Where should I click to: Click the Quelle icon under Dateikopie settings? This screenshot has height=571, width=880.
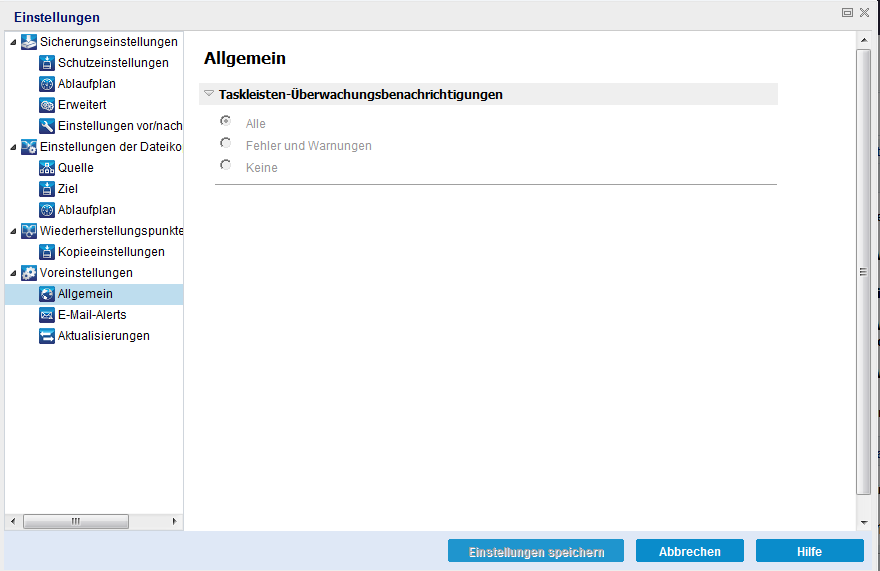(x=47, y=168)
